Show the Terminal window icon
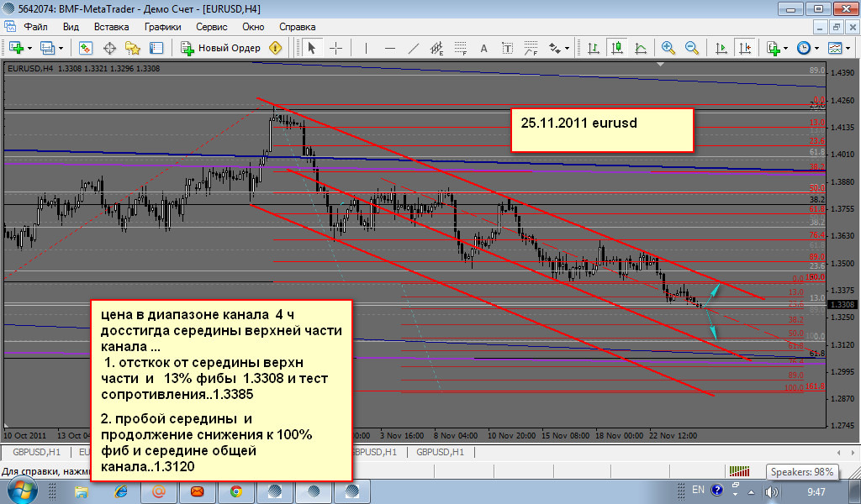861x504 pixels. click(x=156, y=48)
